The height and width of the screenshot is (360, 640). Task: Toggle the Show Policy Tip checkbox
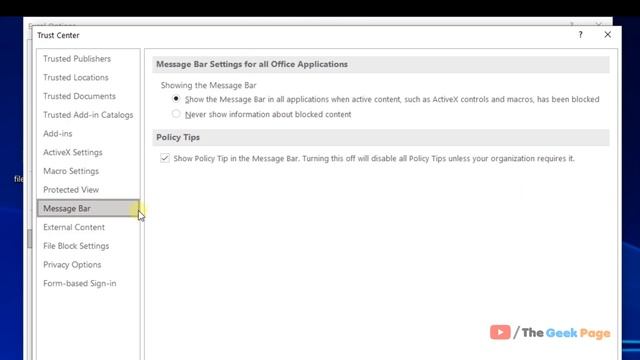(x=165, y=158)
